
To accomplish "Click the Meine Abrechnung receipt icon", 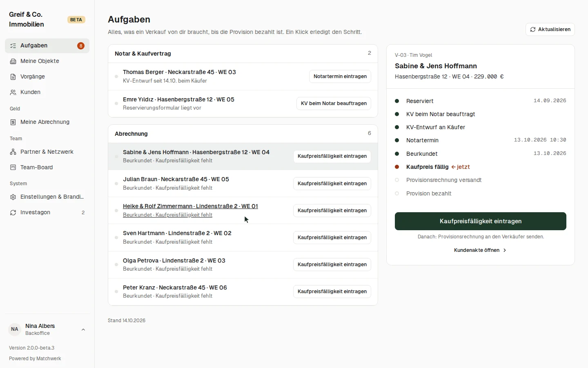I will 13,122.
